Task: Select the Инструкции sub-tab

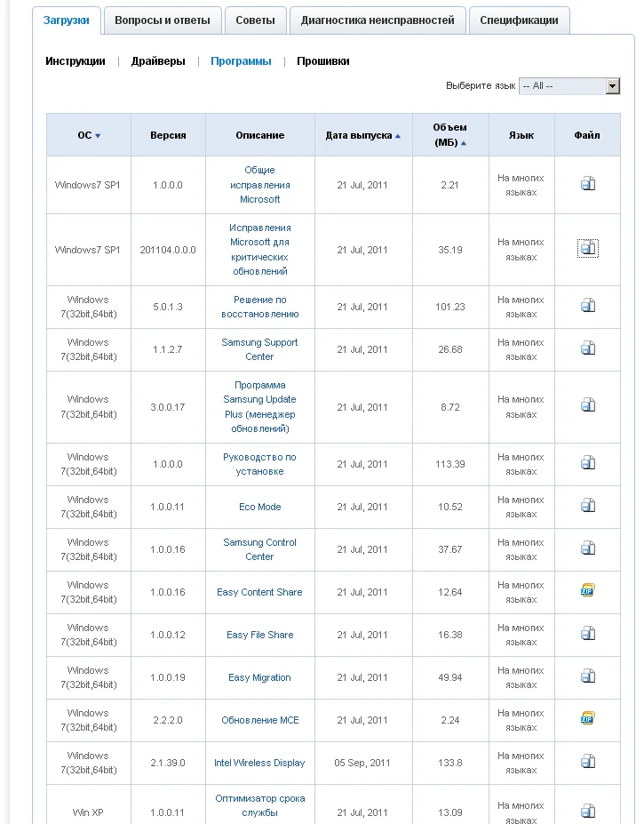Action: point(76,61)
